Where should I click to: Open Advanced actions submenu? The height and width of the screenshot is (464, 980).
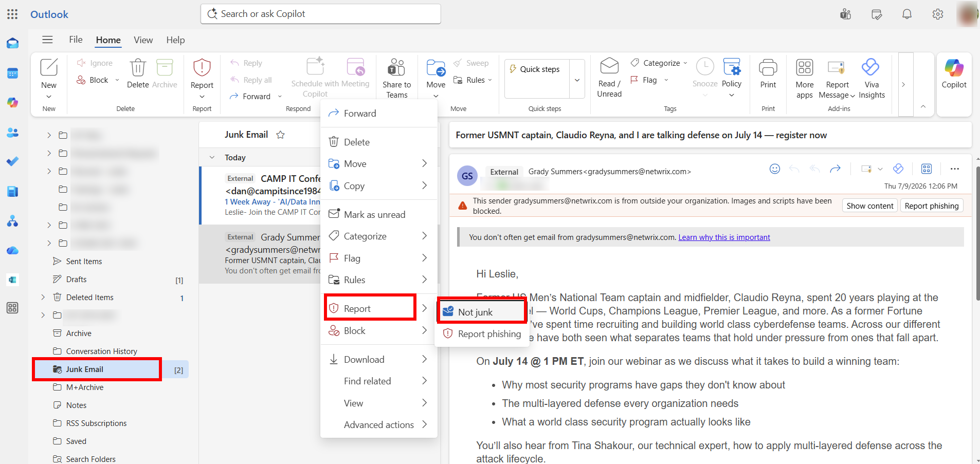pyautogui.click(x=379, y=424)
